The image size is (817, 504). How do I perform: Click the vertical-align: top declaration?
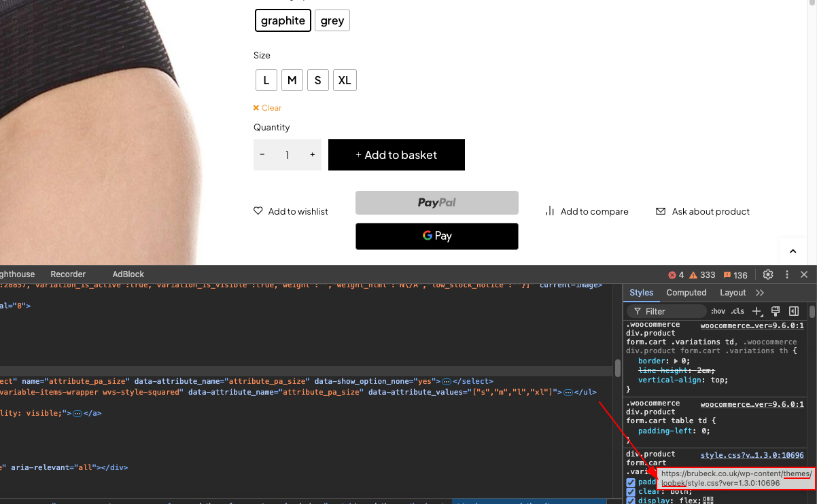click(x=682, y=380)
